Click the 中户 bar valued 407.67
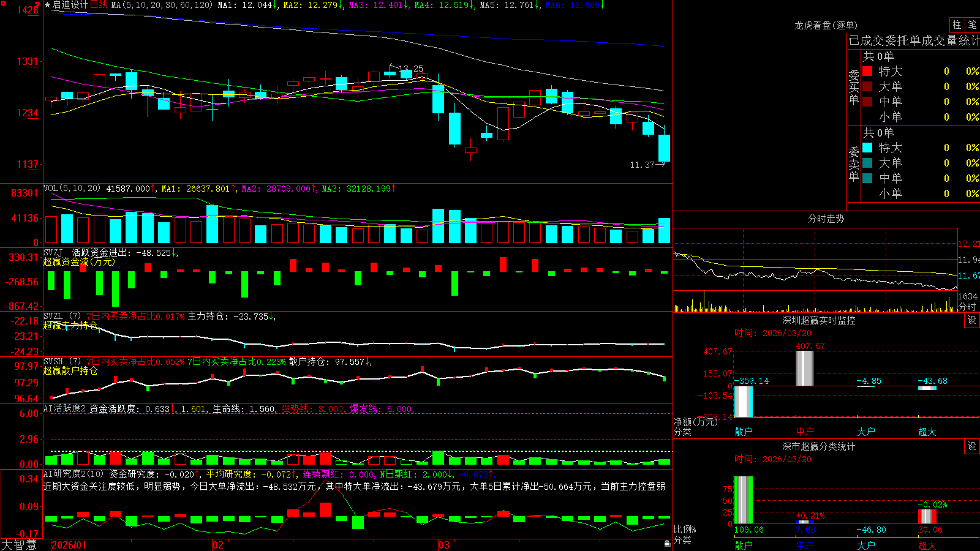980x551 pixels. click(805, 368)
